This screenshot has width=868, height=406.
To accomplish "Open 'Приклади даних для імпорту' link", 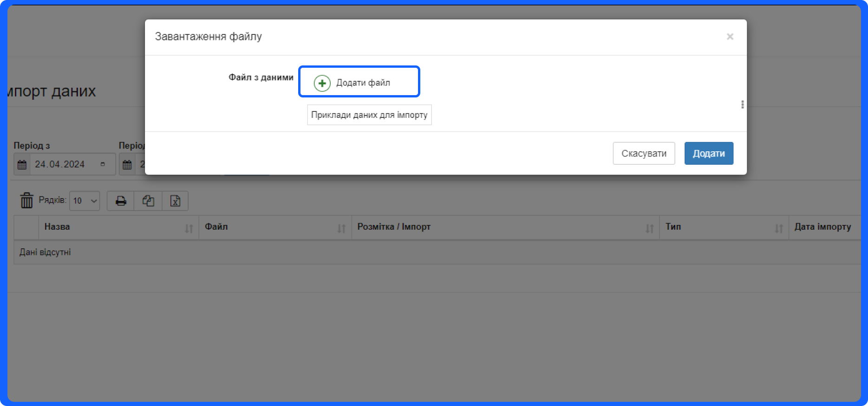I will pyautogui.click(x=369, y=115).
